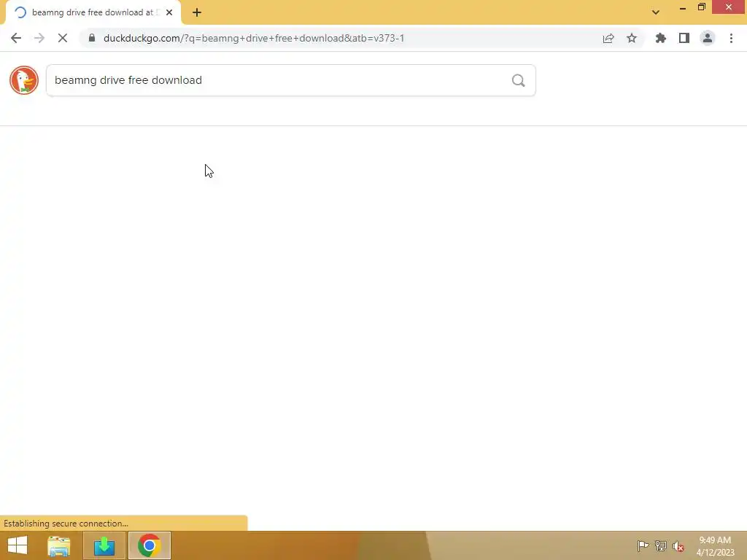Click the muted volume tray icon
The image size is (747, 560).
tap(678, 546)
